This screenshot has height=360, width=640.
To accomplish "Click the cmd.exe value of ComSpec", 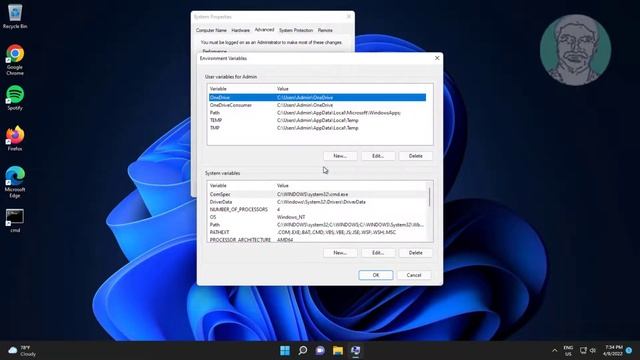I will 312,194.
